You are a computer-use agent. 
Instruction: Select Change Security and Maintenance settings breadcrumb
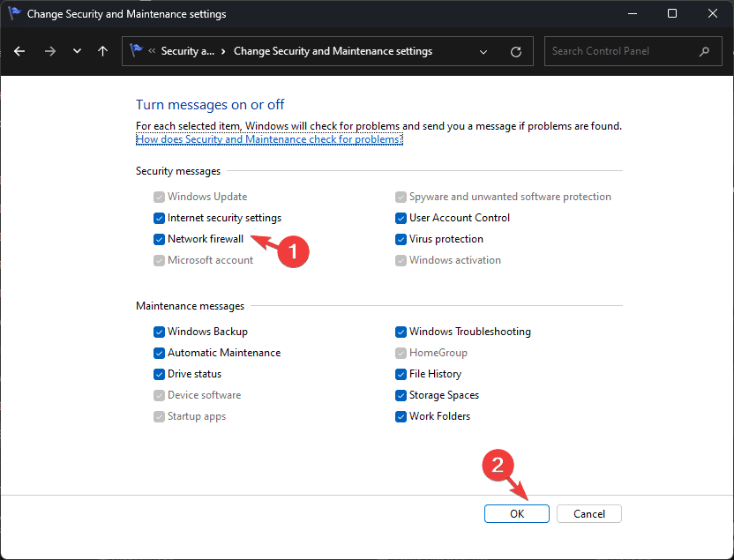(x=333, y=51)
